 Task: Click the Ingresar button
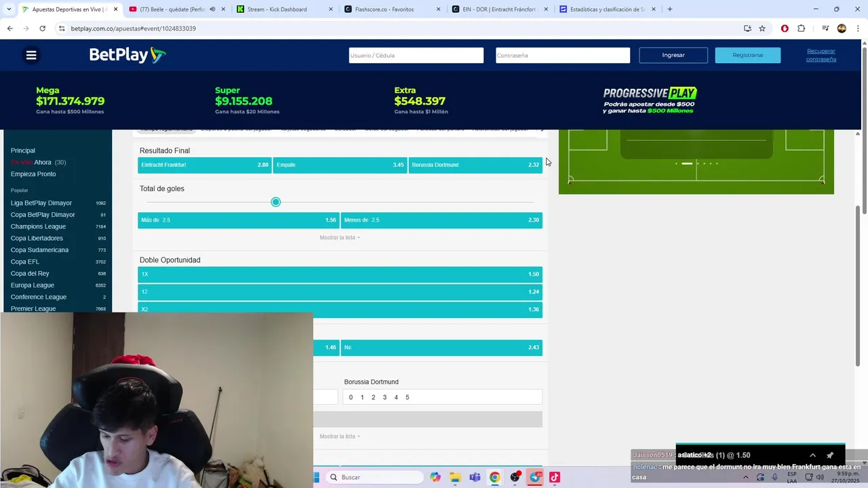click(673, 55)
